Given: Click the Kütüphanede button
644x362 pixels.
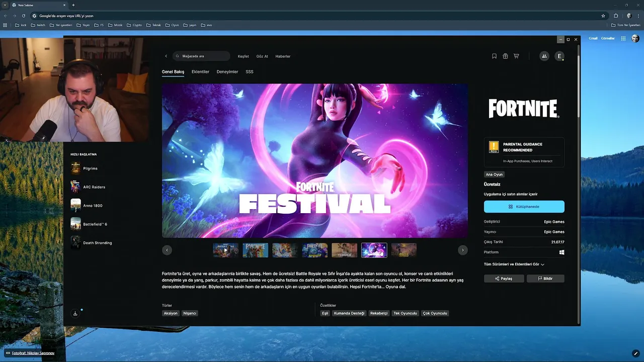Looking at the screenshot, I should coord(524,207).
